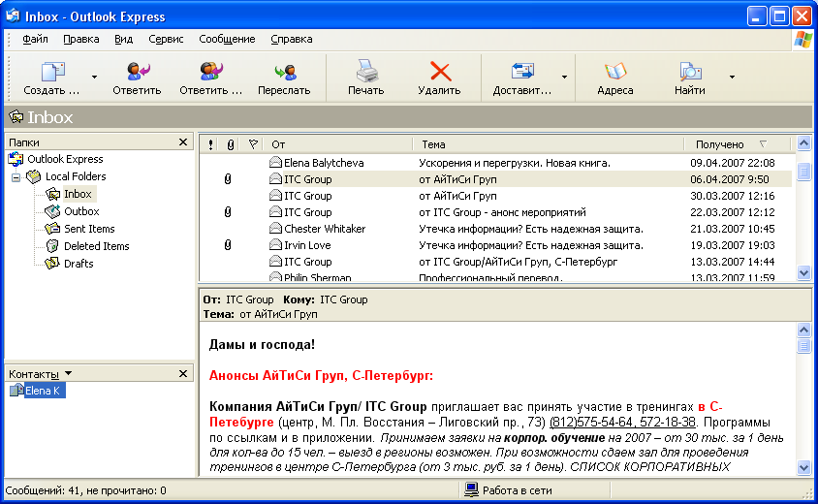Sort by priority exclamation column header

pyautogui.click(x=210, y=144)
